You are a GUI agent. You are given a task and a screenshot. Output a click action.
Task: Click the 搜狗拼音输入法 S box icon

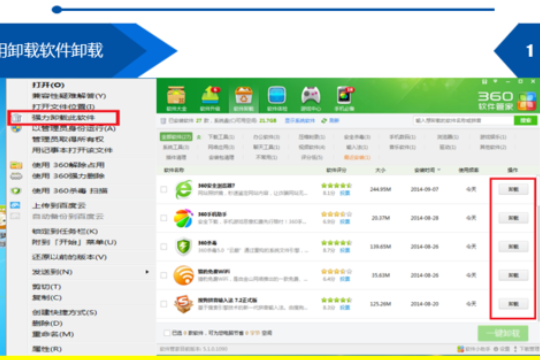point(183,304)
